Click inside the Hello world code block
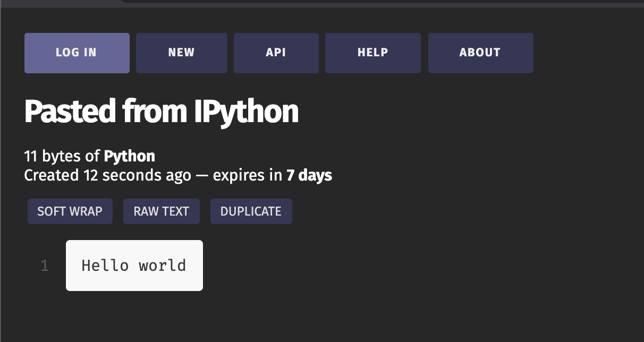 pos(133,265)
